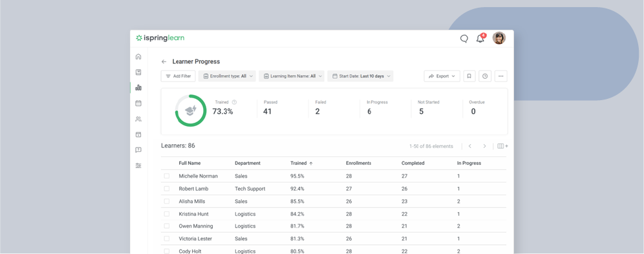
Task: Open learner Kristina Hunt
Action: point(193,214)
